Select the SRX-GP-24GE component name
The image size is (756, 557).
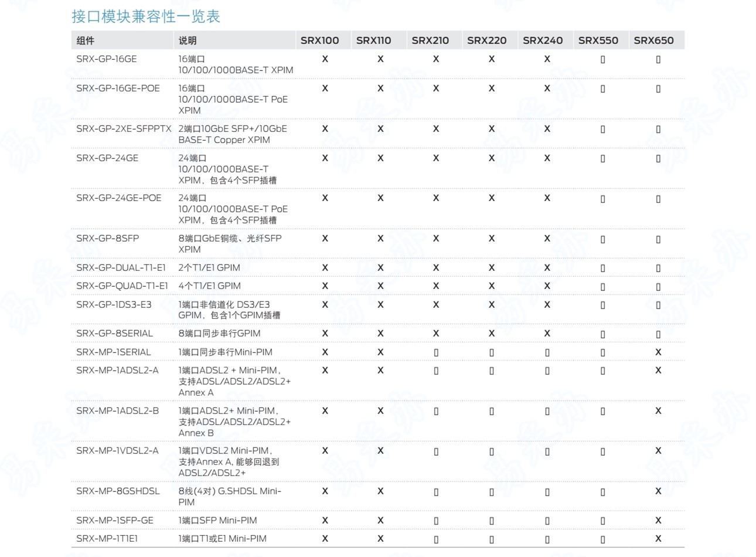click(107, 158)
